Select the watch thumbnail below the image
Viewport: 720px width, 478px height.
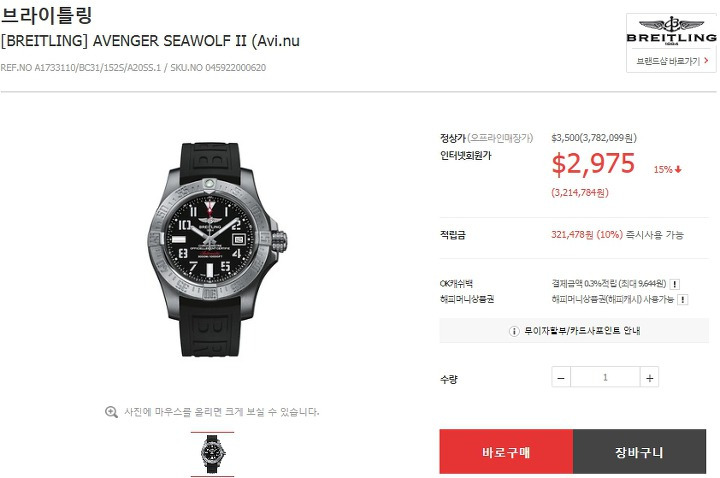click(212, 454)
